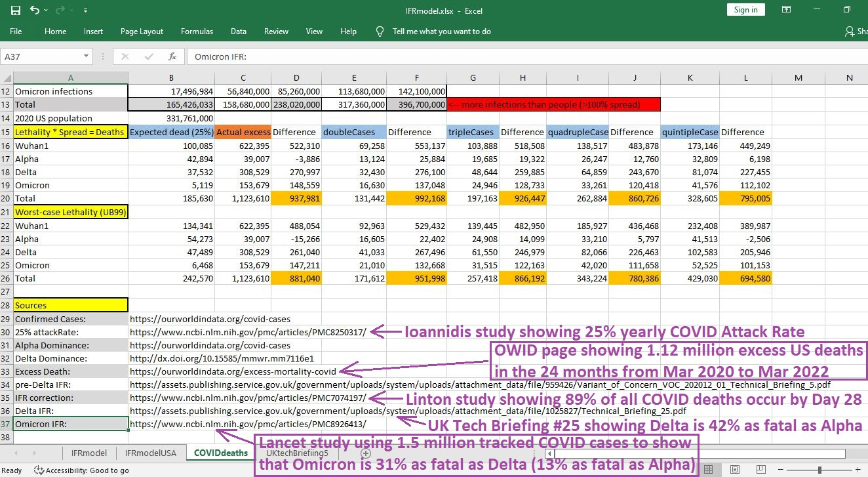The height and width of the screenshot is (477, 868).
Task: Select orange total difference cell 937,981
Action: click(x=296, y=198)
